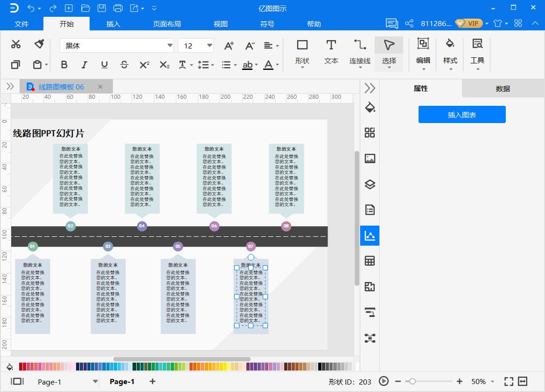
Task: Open the fill style panel icon
Action: pyautogui.click(x=370, y=107)
